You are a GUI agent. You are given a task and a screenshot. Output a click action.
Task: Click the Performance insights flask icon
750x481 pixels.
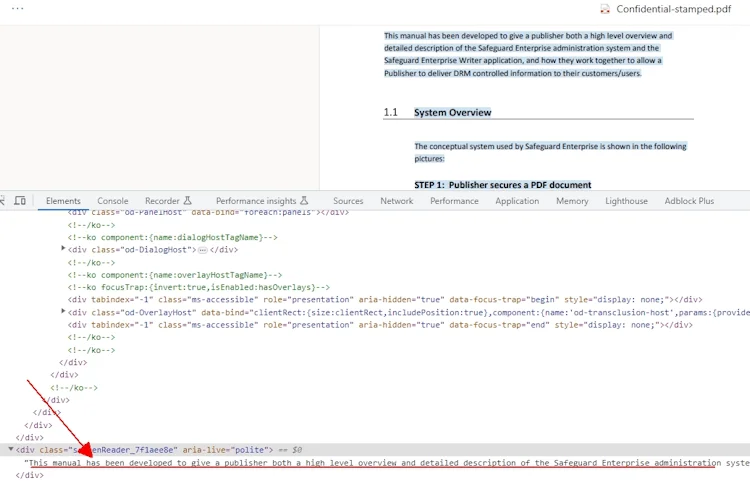coord(304,201)
